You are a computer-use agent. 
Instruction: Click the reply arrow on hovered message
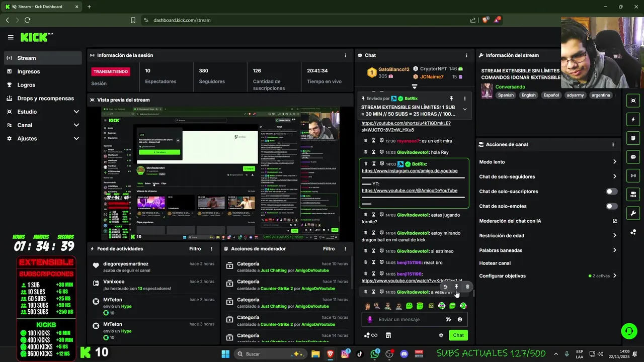(445, 287)
